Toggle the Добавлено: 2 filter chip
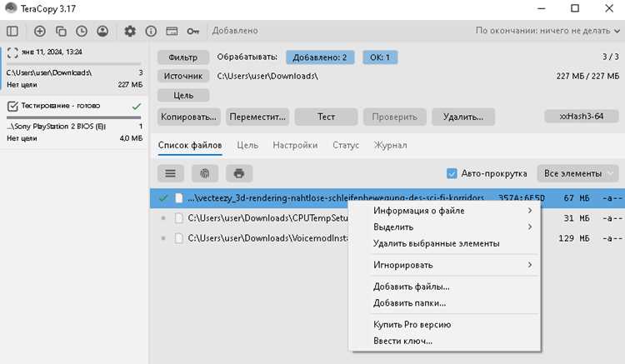 click(x=320, y=57)
